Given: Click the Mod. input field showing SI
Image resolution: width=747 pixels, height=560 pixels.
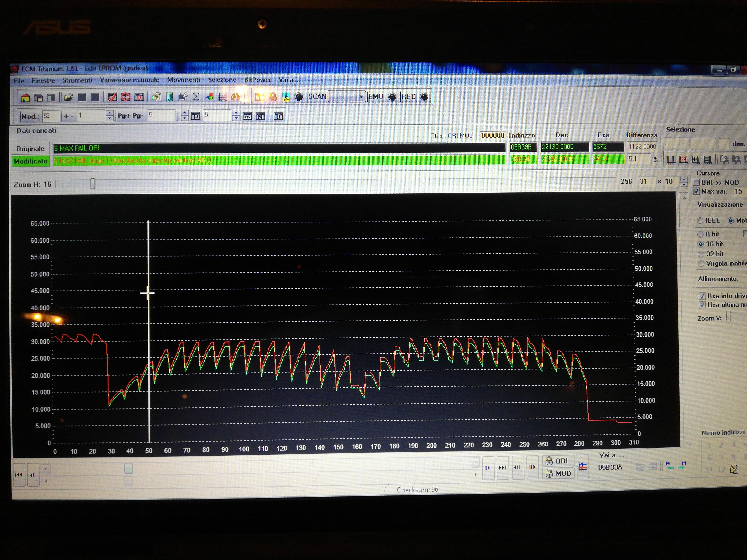Looking at the screenshot, I should point(51,116).
